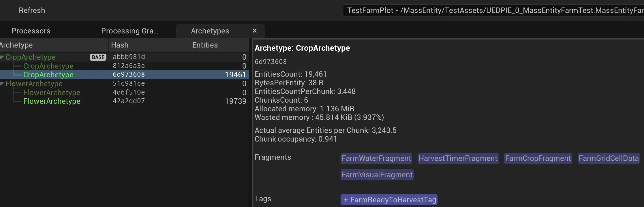644x207 pixels.
Task: Click the FarmCropFragment chip
Action: 538,158
